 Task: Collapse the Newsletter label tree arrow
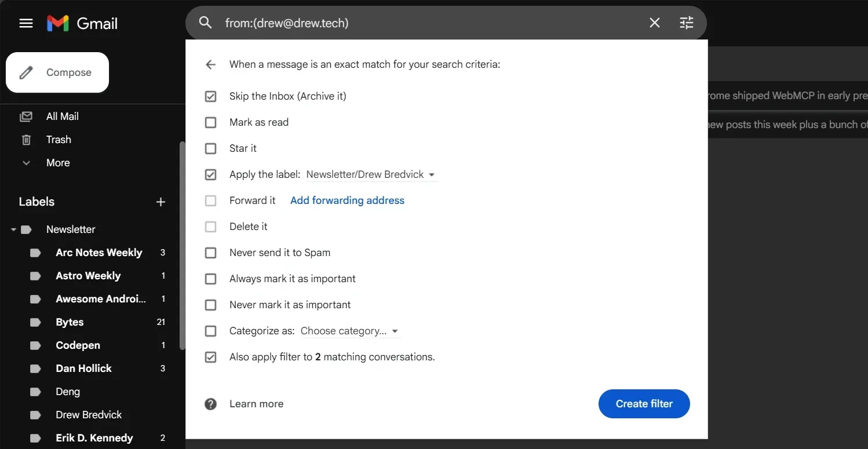(x=13, y=229)
